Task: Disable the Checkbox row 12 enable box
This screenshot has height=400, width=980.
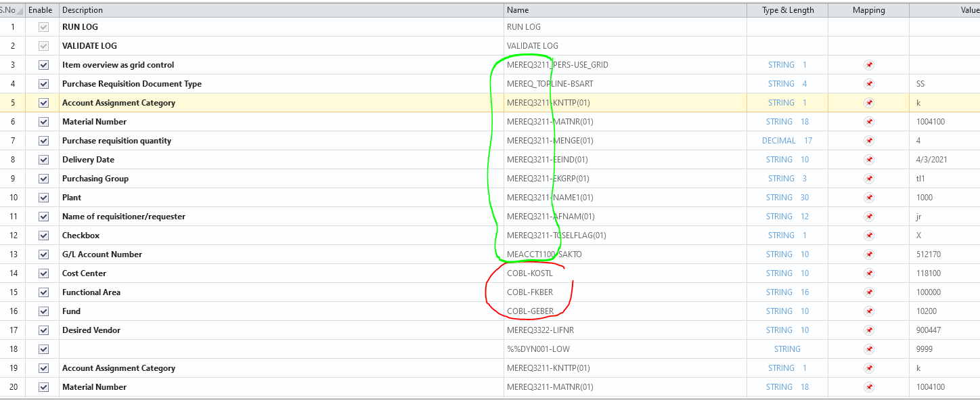Action: (44, 236)
